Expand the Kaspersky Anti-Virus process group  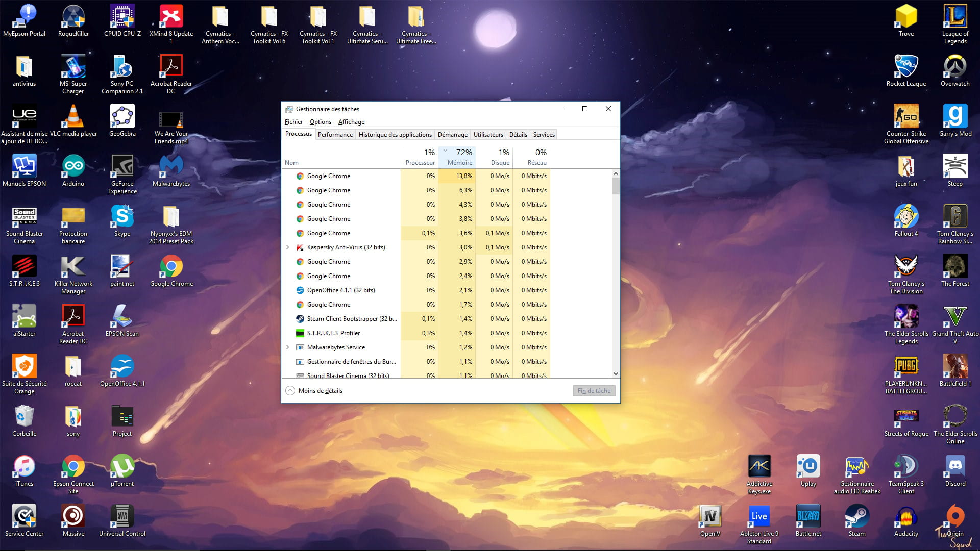(288, 247)
